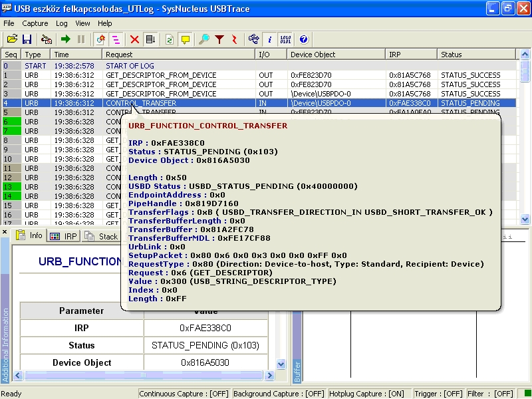Sort by the Seq column header

pyautogui.click(x=11, y=55)
